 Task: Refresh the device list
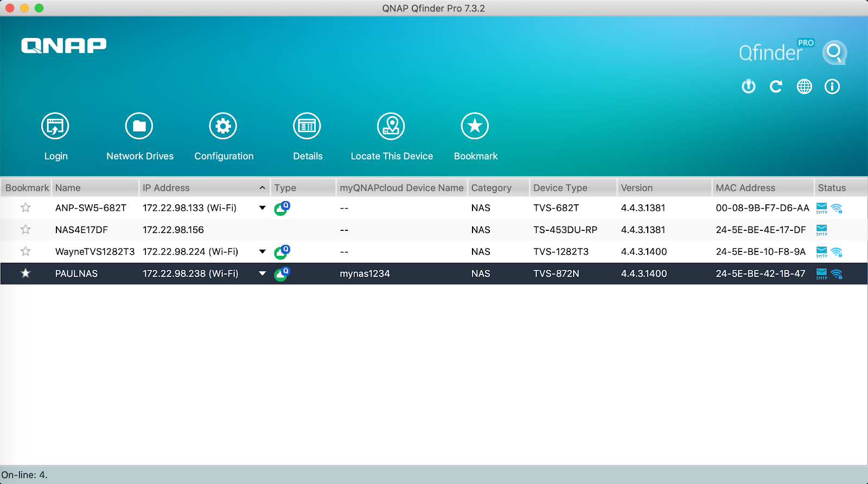[x=776, y=86]
